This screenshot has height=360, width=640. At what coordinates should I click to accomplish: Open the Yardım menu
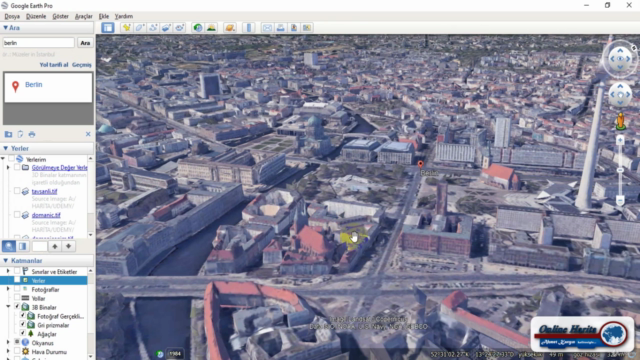(124, 16)
